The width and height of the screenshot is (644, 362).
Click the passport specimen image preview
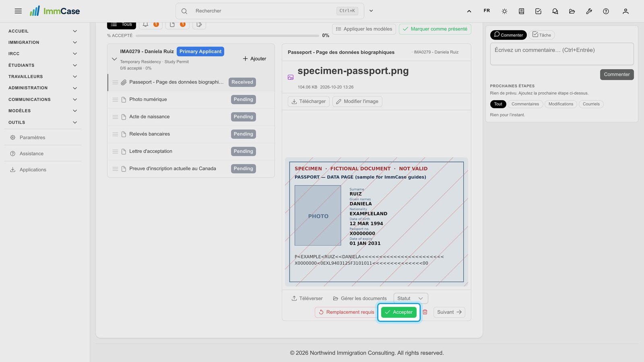(x=376, y=222)
